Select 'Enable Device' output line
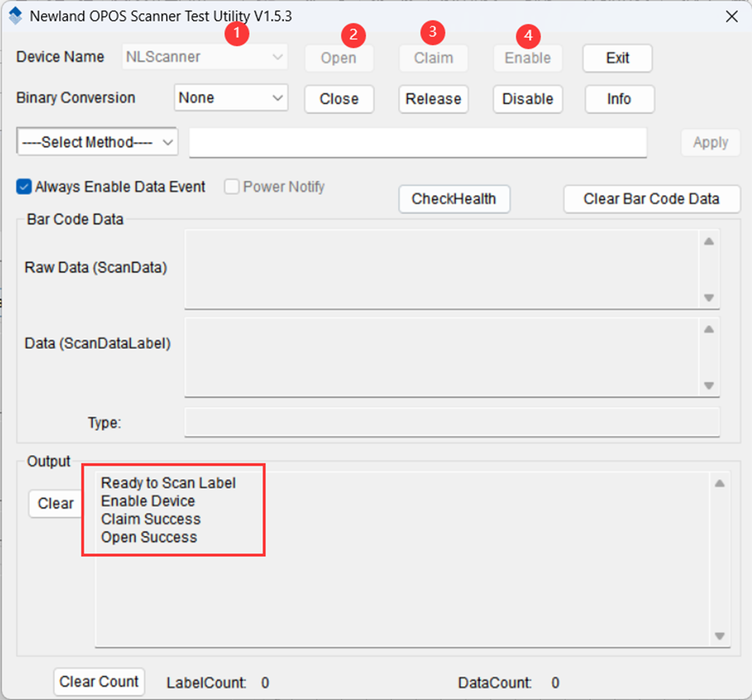752x700 pixels. pos(148,501)
